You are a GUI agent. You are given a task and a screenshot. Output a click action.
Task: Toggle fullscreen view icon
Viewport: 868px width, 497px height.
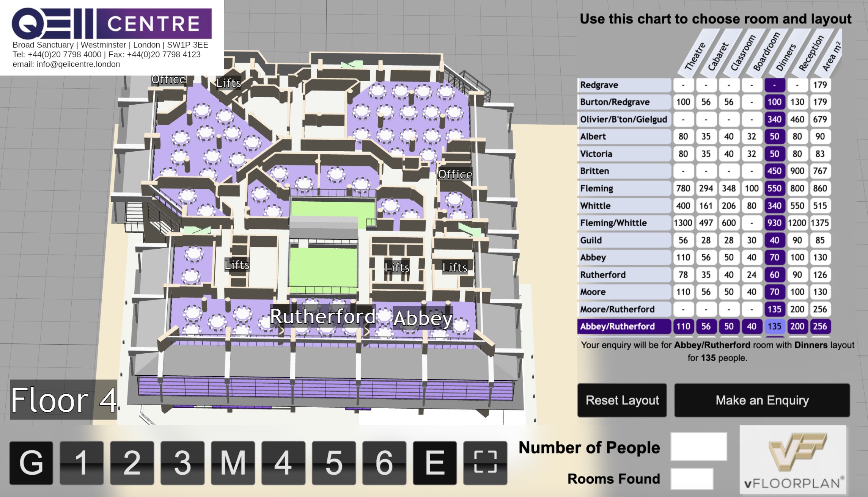[x=485, y=463]
